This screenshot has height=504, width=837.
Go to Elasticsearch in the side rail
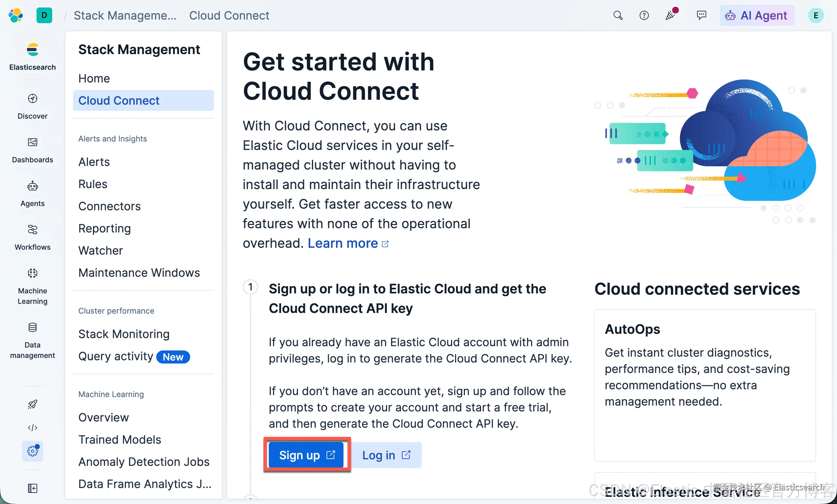[33, 57]
